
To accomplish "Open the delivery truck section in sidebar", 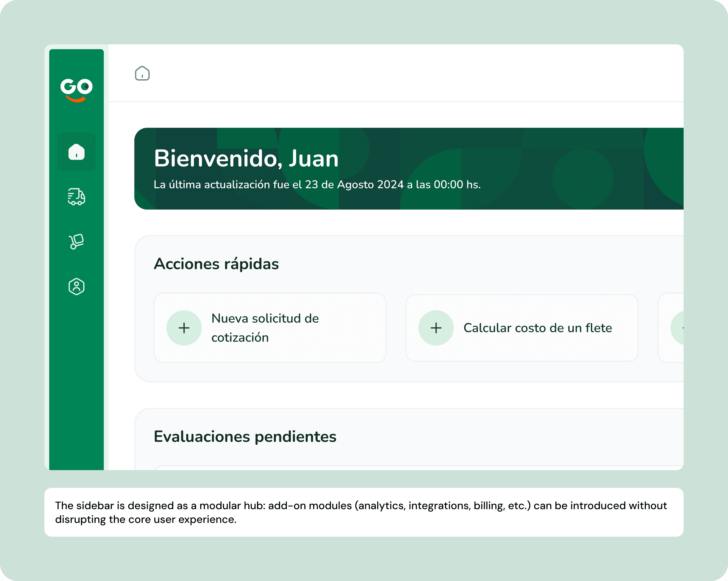I will pos(76,197).
